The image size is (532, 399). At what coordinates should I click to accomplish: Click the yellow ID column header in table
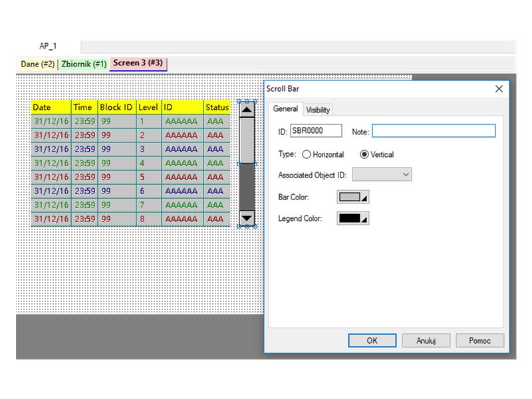click(182, 107)
